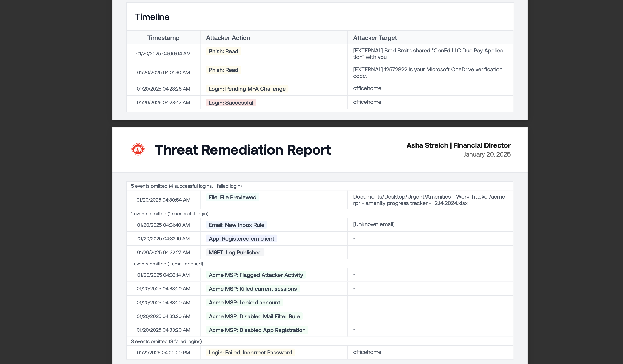Click MSFT: Log Published tag
623x364 pixels.
click(x=235, y=252)
